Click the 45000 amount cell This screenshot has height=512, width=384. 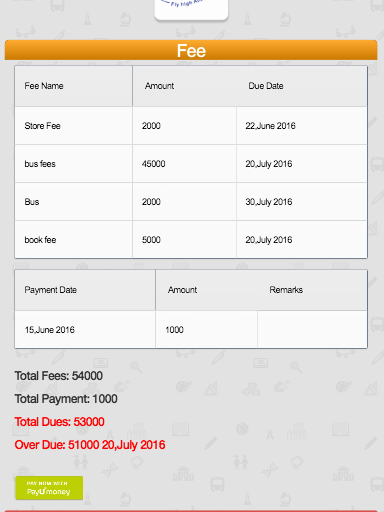coord(184,164)
